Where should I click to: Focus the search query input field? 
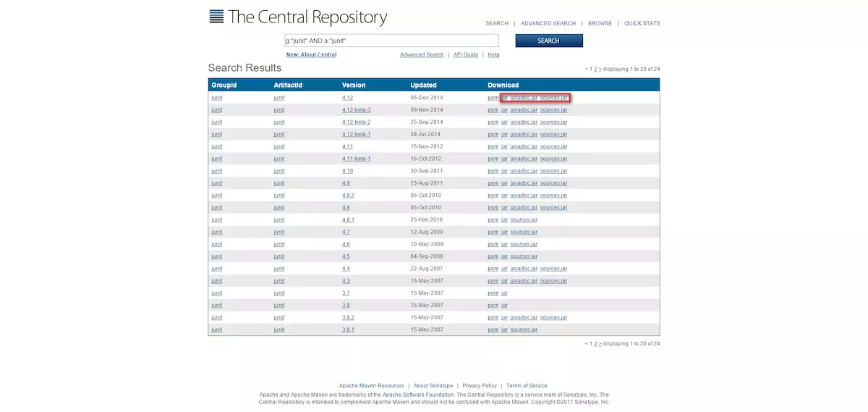click(391, 41)
